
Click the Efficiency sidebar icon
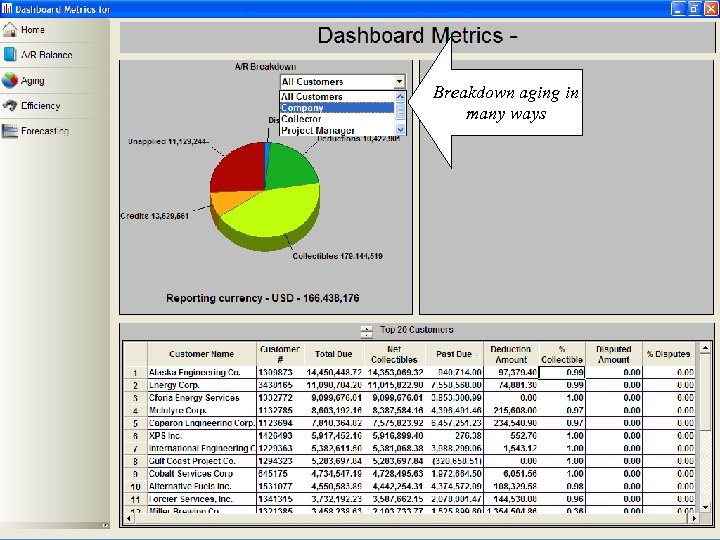click(x=10, y=106)
